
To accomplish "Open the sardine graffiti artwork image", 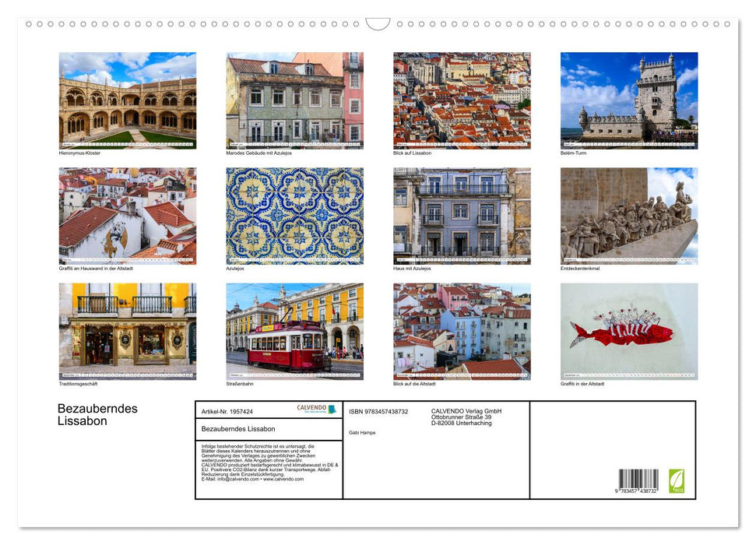I will [x=629, y=330].
